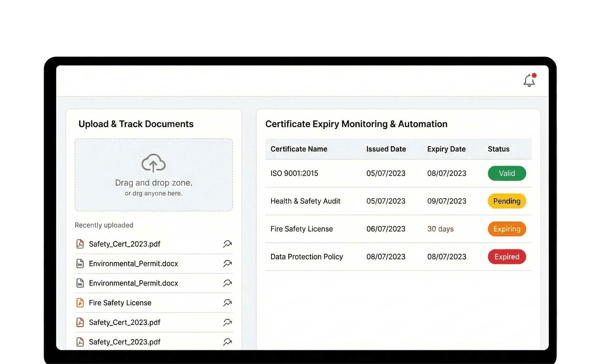
Task: Click the 30 days expiry text
Action: [x=440, y=229]
